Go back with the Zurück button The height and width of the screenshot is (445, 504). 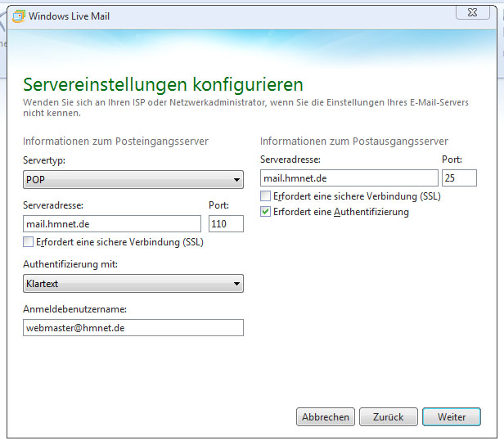[x=389, y=416]
